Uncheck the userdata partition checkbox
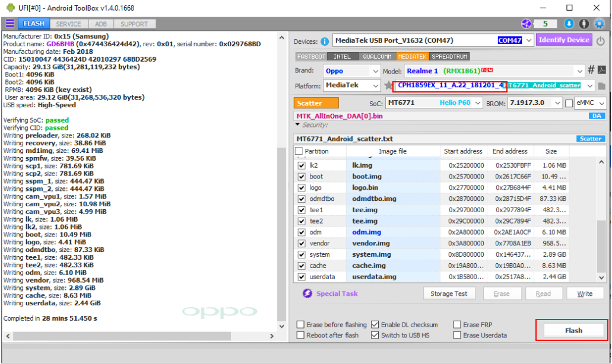This screenshot has height=364, width=612. click(302, 277)
